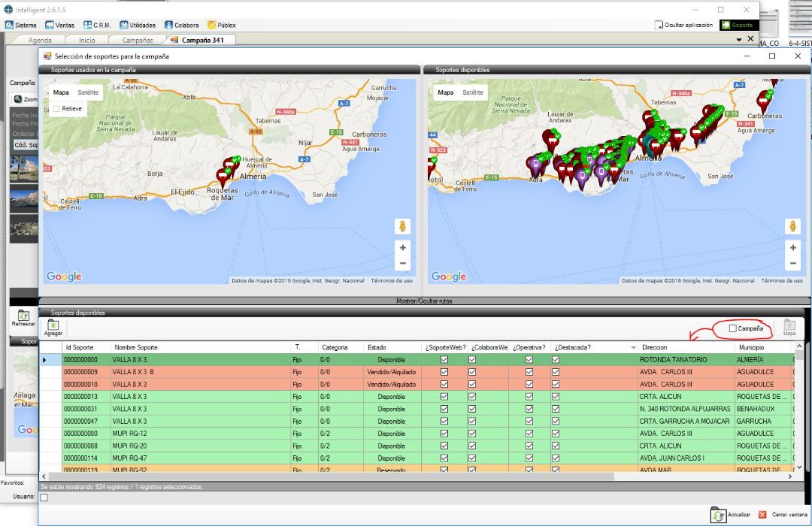
Task: Toggle Ocultar aplicación checkbox
Action: pyautogui.click(x=659, y=26)
